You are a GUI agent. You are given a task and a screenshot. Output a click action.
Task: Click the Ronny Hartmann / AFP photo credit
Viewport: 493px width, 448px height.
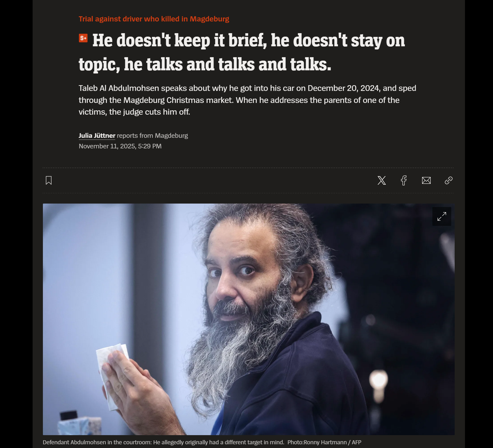324,442
